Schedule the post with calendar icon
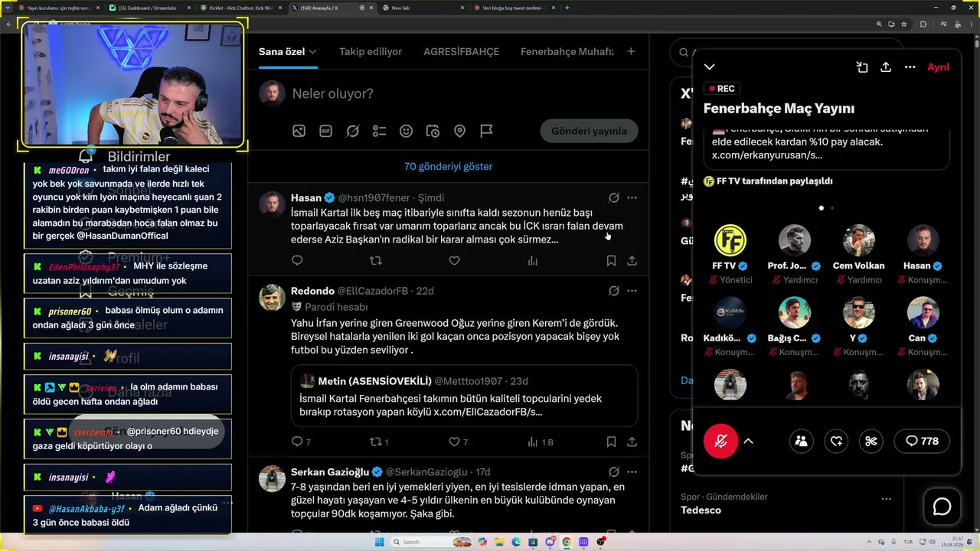The height and width of the screenshot is (551, 980). click(433, 131)
